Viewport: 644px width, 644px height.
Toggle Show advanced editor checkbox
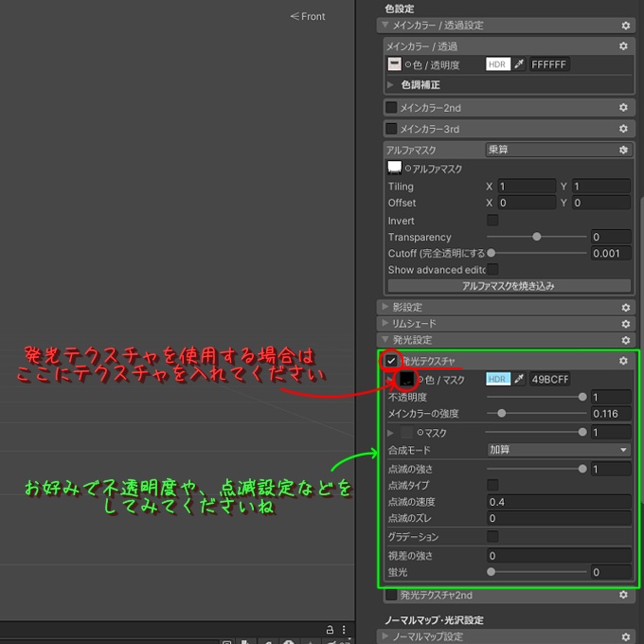pyautogui.click(x=492, y=269)
